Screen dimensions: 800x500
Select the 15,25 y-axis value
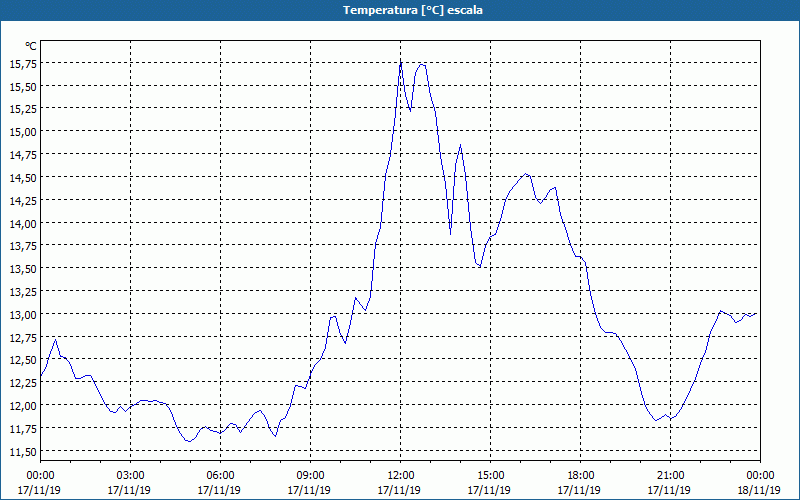click(23, 109)
